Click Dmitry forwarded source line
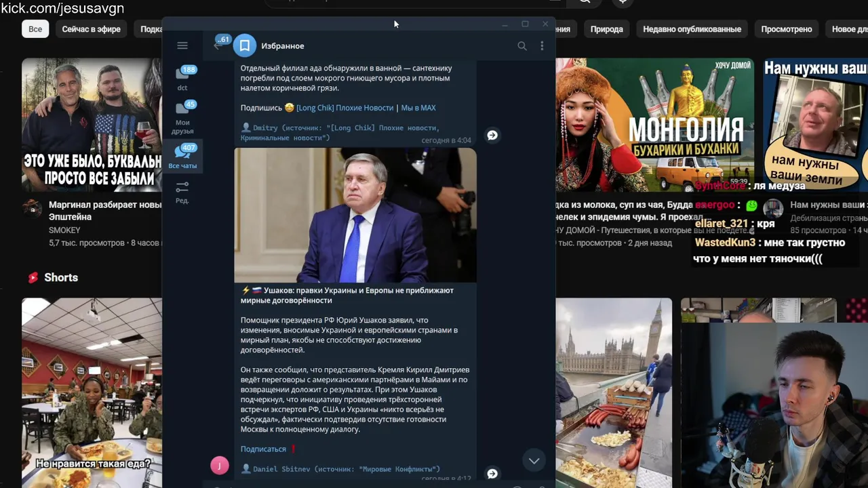Screen dimensions: 868x488 click(x=340, y=132)
